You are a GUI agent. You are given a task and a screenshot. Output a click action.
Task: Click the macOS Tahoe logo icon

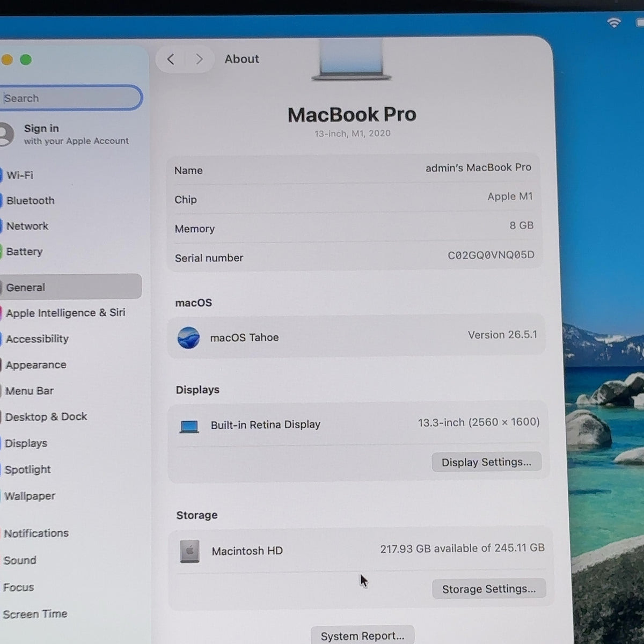pyautogui.click(x=188, y=338)
